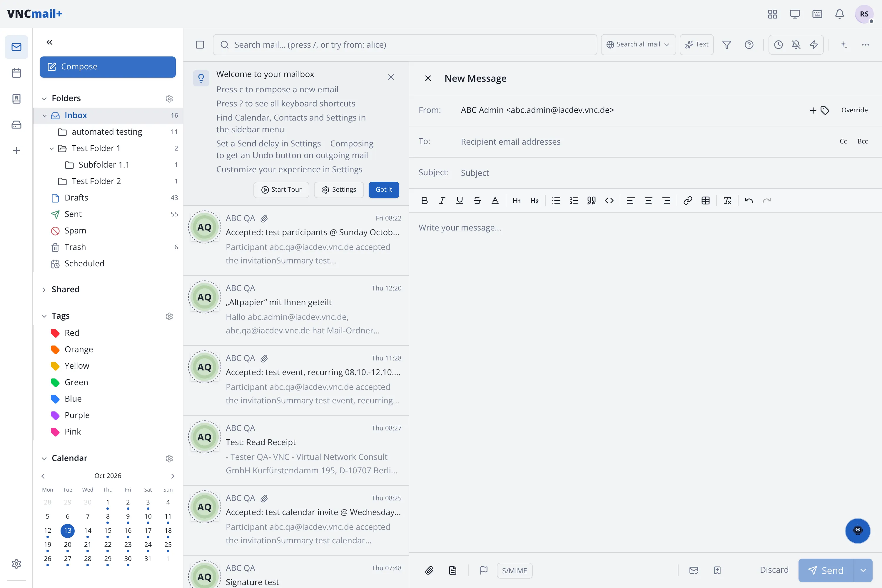882x588 pixels.
Task: Toggle underline formatting in editor toolbar
Action: (x=459, y=201)
